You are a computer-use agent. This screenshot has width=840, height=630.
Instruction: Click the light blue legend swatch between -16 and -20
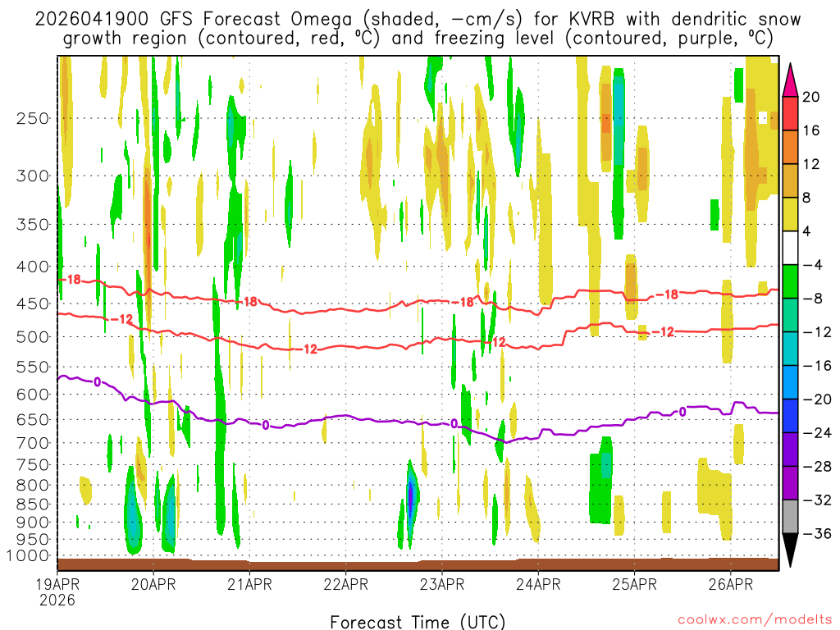coord(790,382)
